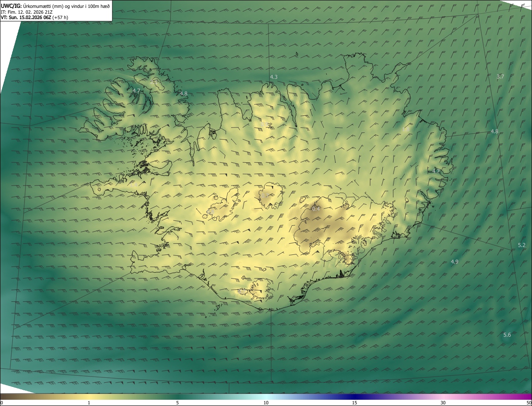
Task: Click the 4.7 value on the East Fjords
Action: [436, 171]
